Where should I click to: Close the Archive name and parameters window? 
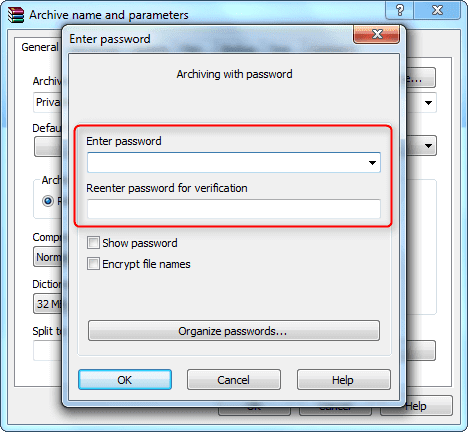pyautogui.click(x=437, y=10)
